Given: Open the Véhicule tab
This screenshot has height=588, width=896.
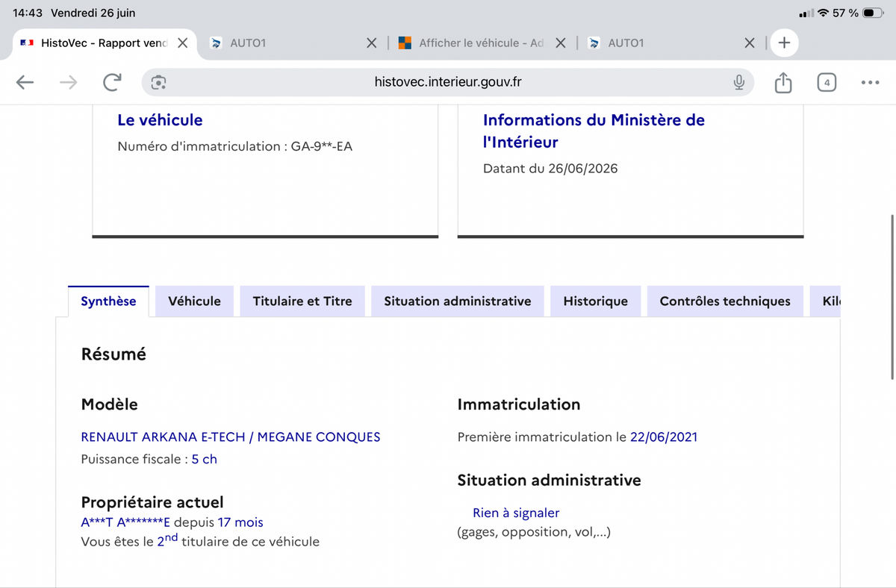Looking at the screenshot, I should (194, 301).
